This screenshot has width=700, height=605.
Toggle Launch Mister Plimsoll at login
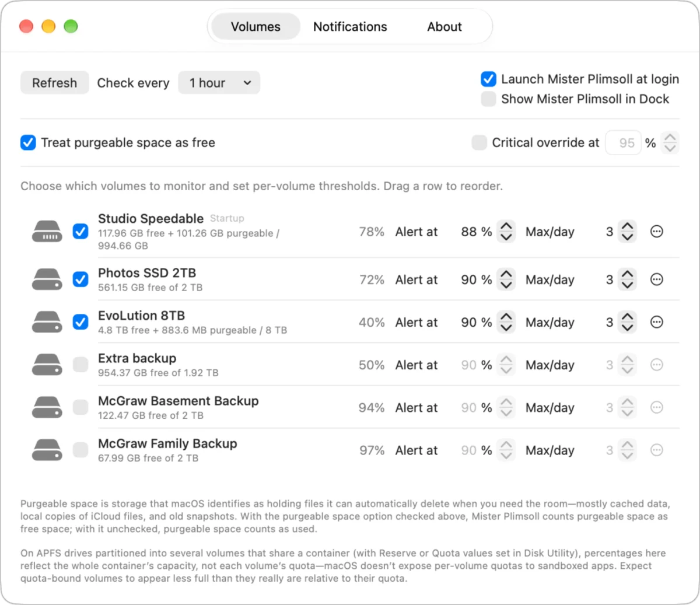[x=488, y=79]
